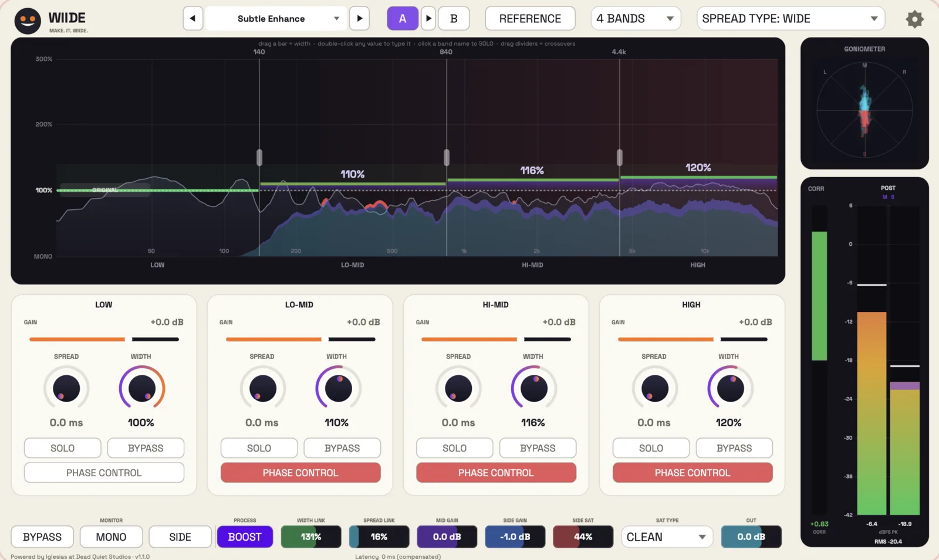Open the SPREAD TYPE: WIDE dropdown
The image size is (939, 560).
click(791, 18)
